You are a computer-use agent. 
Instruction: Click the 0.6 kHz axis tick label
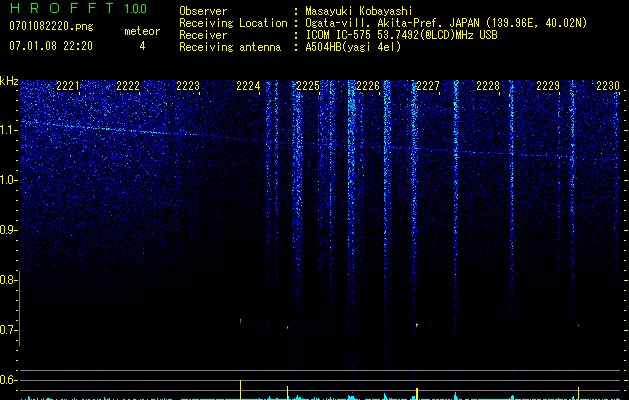(x=6, y=380)
